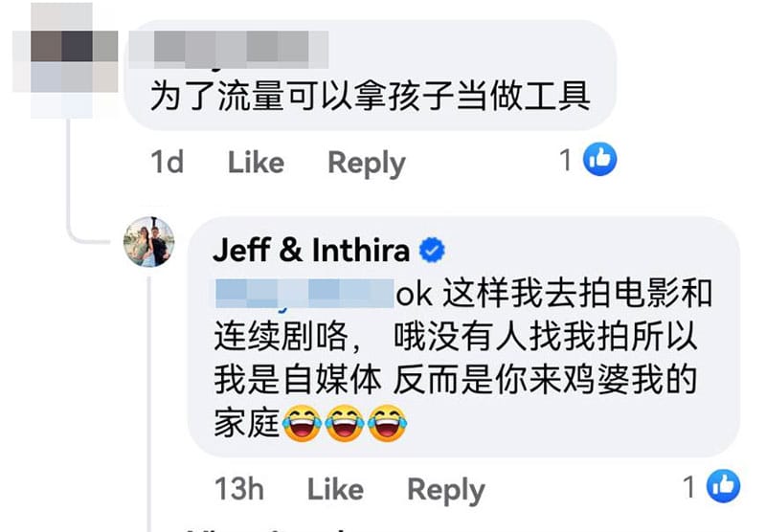Viewport: 766px width, 532px height.
Task: Reply to the 为了流量 comment
Action: (367, 164)
